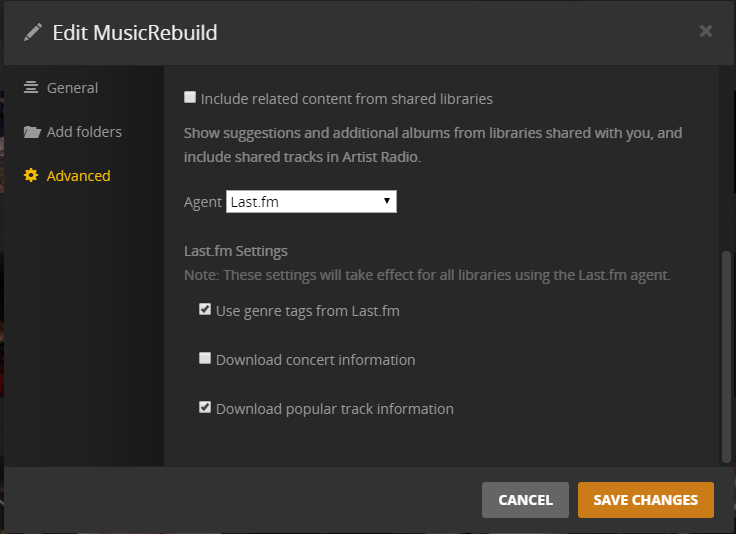Click the Agent dropdown arrow

tap(387, 202)
